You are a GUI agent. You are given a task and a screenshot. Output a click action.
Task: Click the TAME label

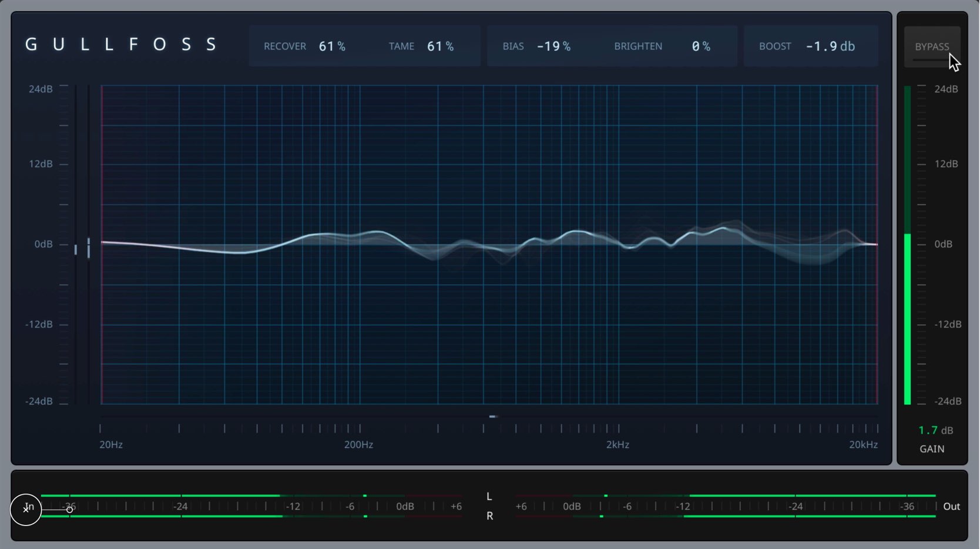tap(401, 46)
